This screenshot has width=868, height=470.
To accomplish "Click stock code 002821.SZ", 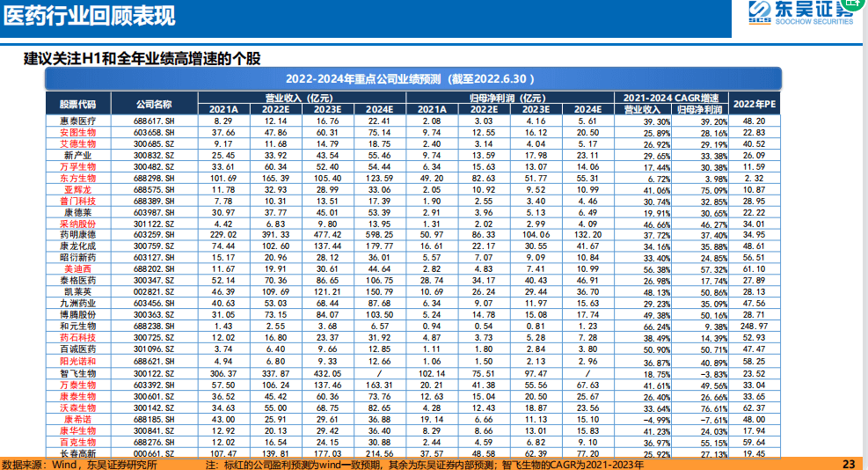I will click(x=154, y=291).
